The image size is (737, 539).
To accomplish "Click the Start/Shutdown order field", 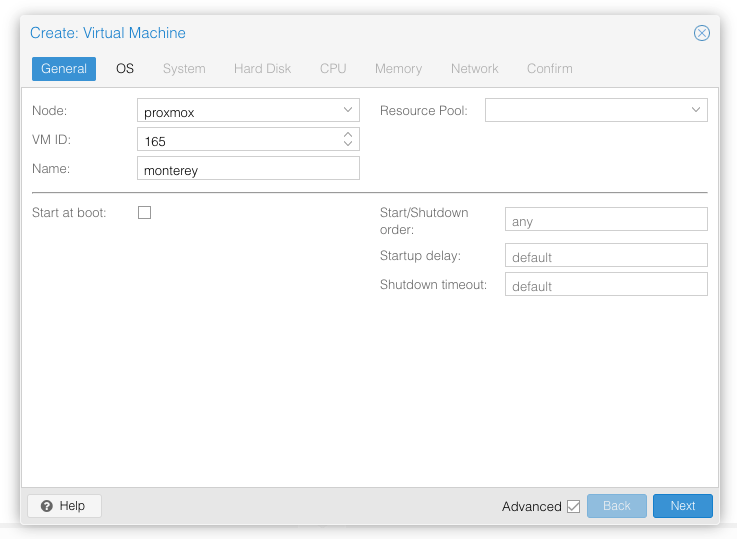I will click(606, 219).
